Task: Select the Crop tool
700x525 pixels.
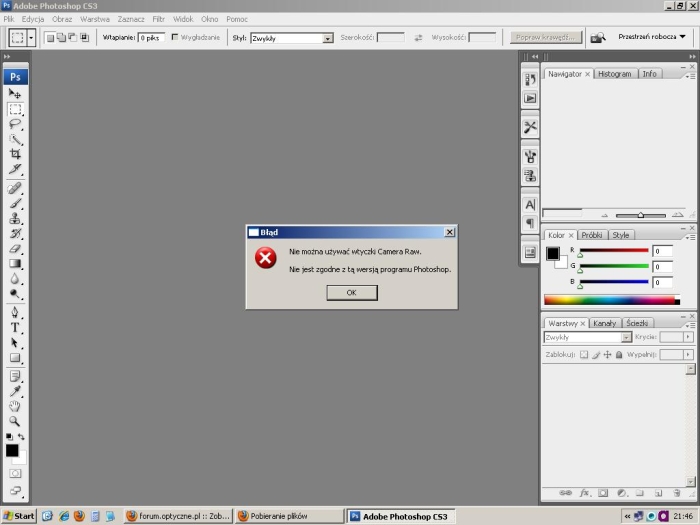Action: [15, 154]
